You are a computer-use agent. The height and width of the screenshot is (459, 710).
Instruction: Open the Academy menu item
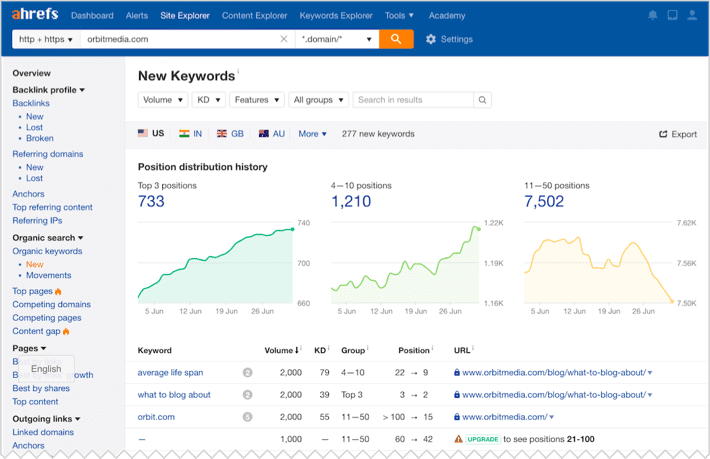click(x=447, y=15)
